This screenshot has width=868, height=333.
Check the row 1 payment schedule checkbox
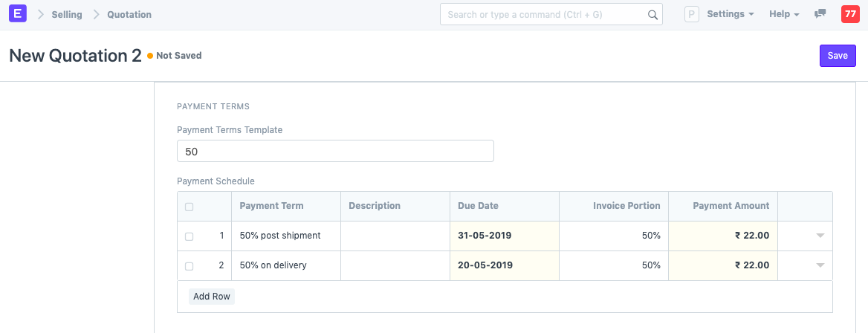[189, 236]
